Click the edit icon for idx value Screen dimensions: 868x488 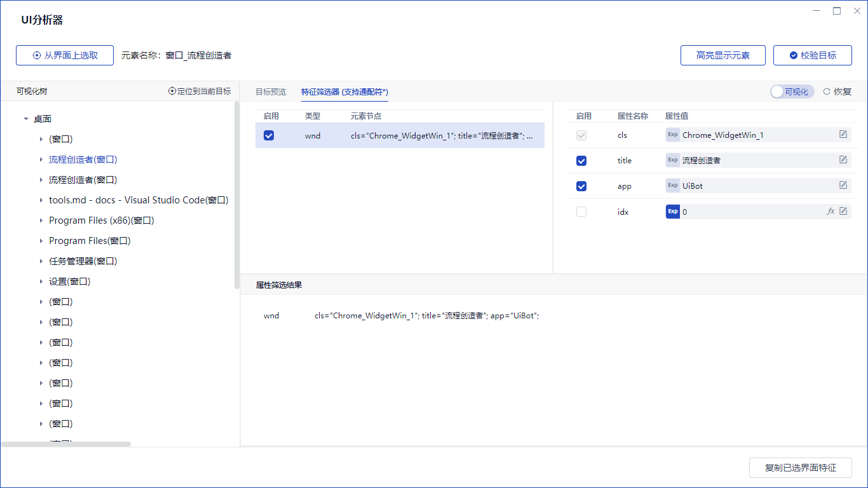click(843, 211)
